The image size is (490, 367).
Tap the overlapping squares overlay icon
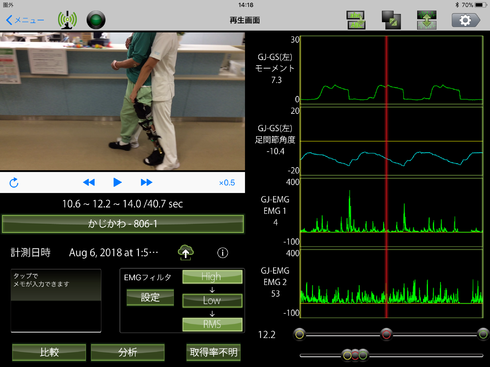point(391,20)
